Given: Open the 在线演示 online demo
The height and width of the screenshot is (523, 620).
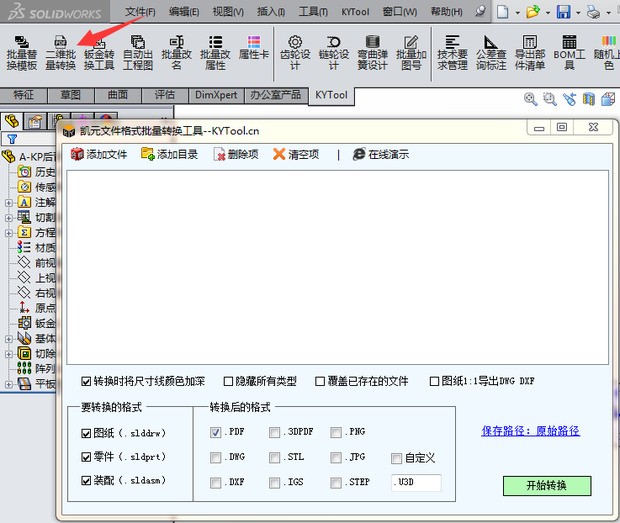Looking at the screenshot, I should [380, 154].
